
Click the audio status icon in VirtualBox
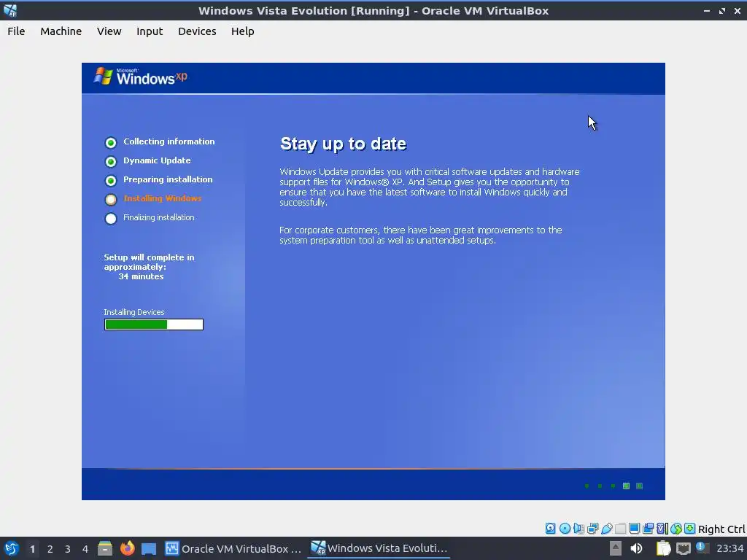point(578,528)
